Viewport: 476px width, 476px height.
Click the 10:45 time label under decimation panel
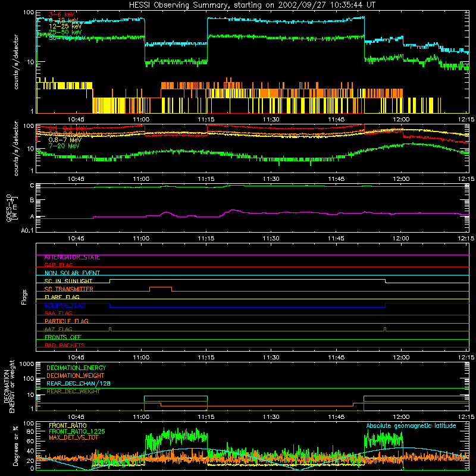click(76, 417)
